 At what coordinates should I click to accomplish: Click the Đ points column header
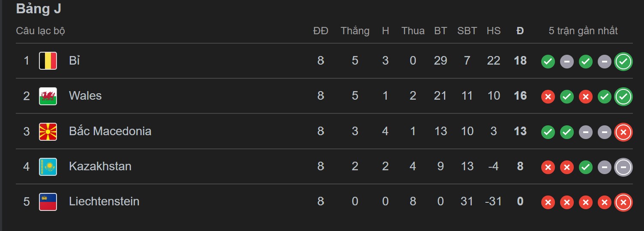[x=520, y=31]
